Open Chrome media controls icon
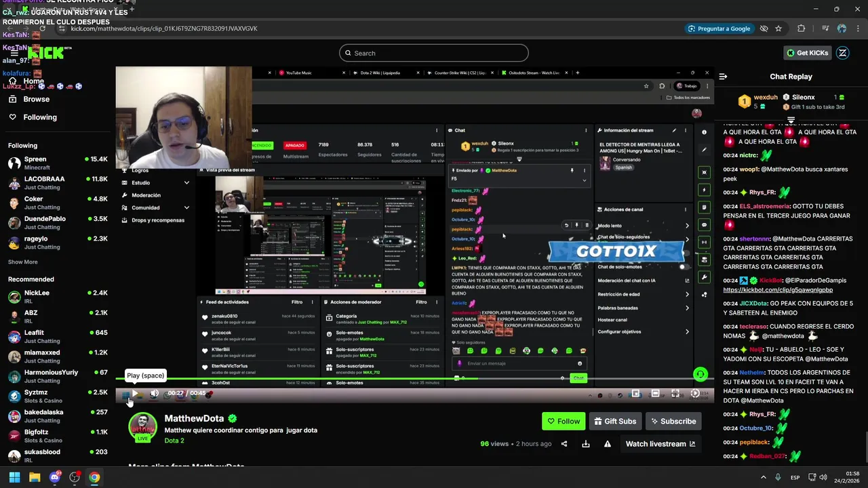Image resolution: width=868 pixels, height=488 pixels. pos(825,28)
